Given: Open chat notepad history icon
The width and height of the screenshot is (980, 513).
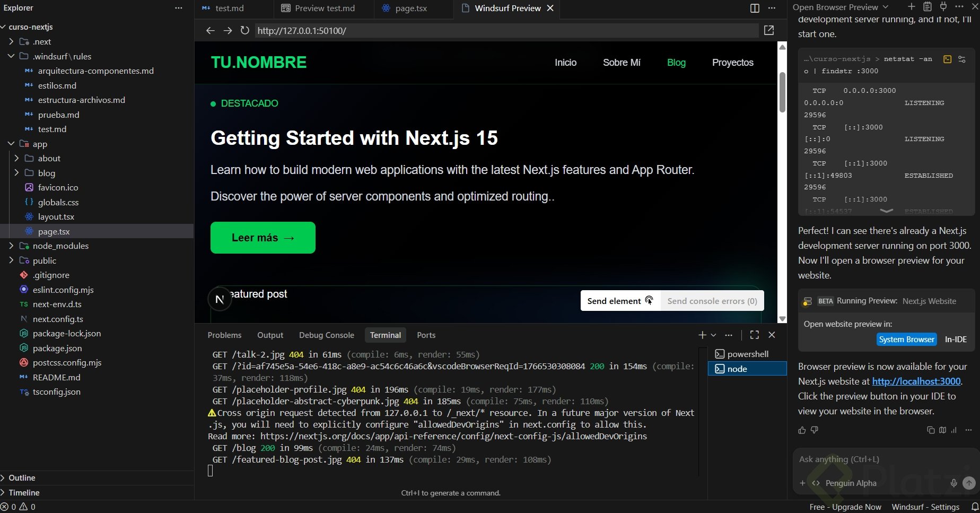Looking at the screenshot, I should click(x=927, y=7).
